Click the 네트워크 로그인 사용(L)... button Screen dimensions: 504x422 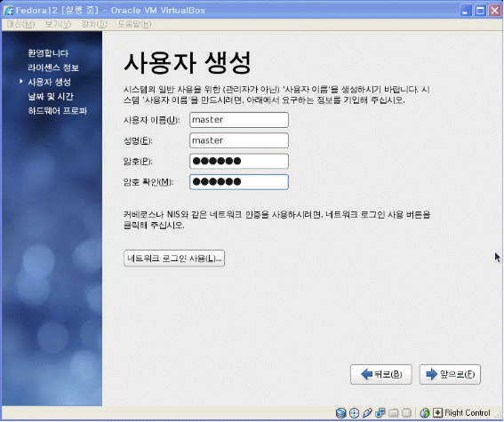tap(174, 259)
